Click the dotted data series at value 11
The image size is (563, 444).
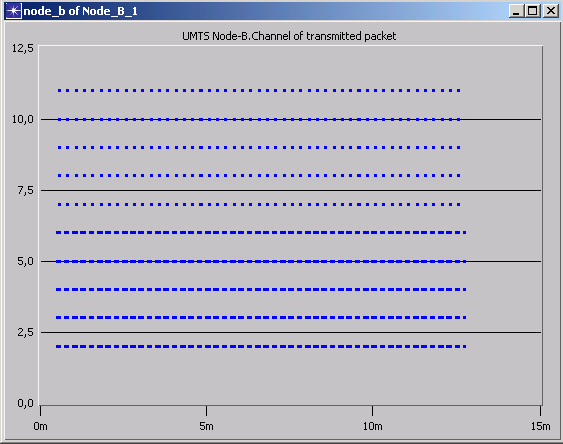pyautogui.click(x=259, y=90)
